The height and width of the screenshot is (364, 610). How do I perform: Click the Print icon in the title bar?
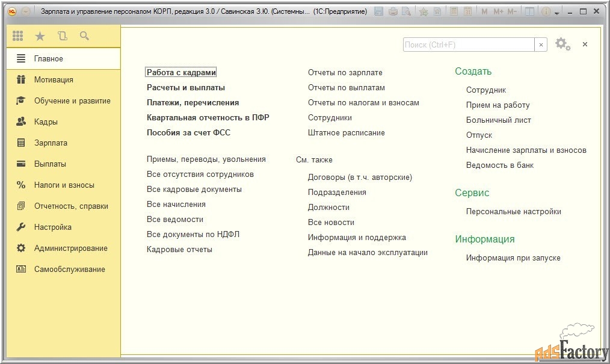click(393, 11)
